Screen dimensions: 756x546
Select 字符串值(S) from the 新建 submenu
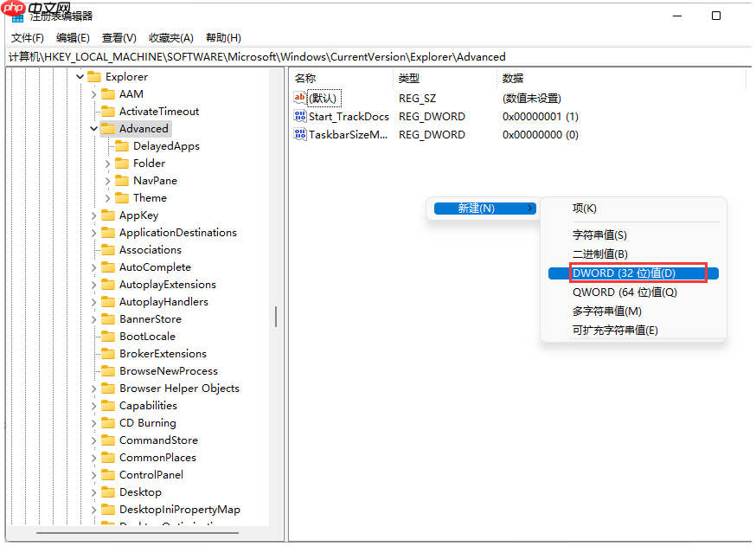[600, 234]
